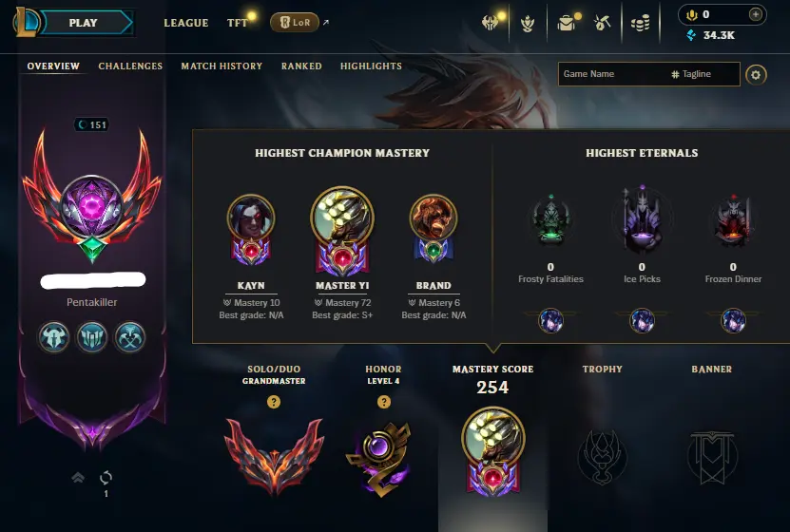Switch to the Challenges tab

point(130,66)
